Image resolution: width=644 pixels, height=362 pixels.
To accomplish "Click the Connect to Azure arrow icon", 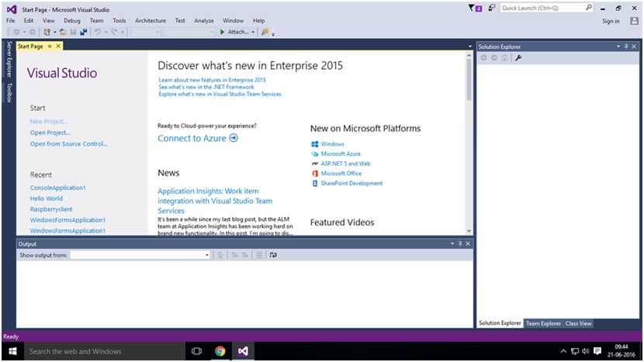I will 234,138.
